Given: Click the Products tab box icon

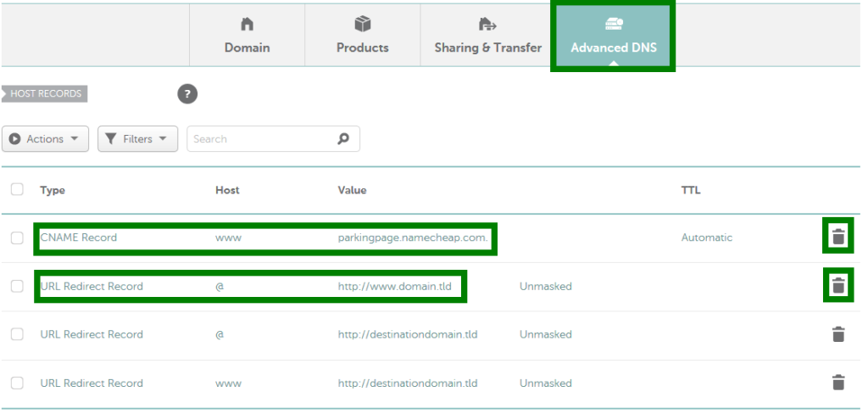Looking at the screenshot, I should click(362, 24).
